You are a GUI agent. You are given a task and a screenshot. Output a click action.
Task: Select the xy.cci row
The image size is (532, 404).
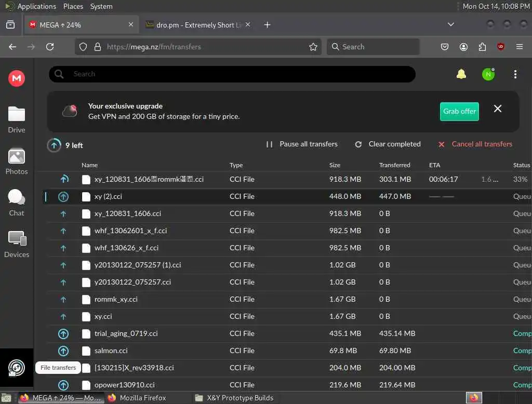(x=288, y=316)
